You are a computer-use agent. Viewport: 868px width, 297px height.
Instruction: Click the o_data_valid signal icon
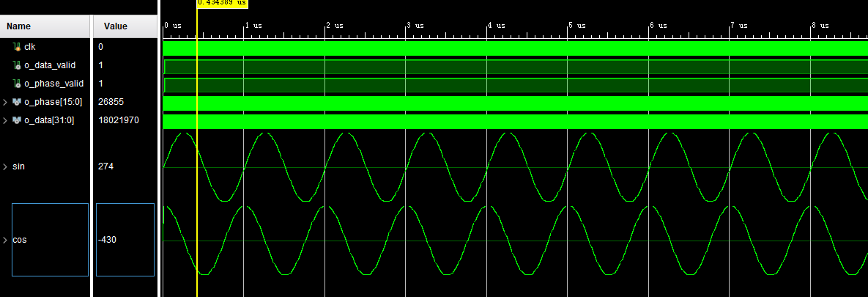tap(17, 65)
